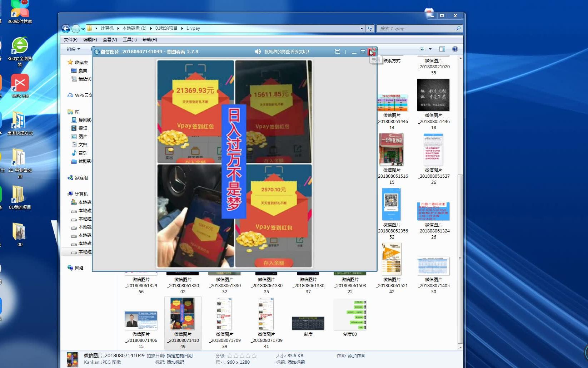Select QR code thumbnail 微信图片_20180805235652
The width and height of the screenshot is (588, 368).
[391, 205]
